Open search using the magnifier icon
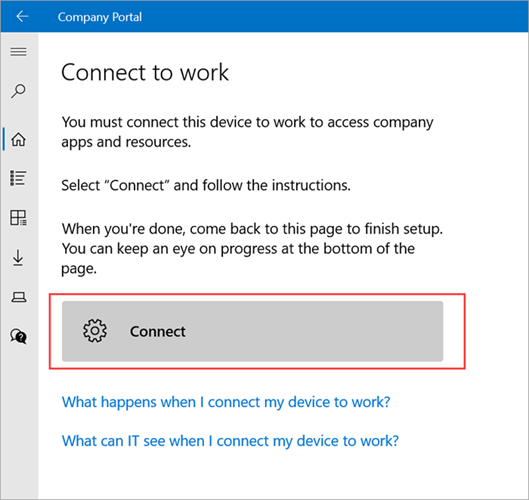Screen dimensions: 529x500 click(18, 91)
